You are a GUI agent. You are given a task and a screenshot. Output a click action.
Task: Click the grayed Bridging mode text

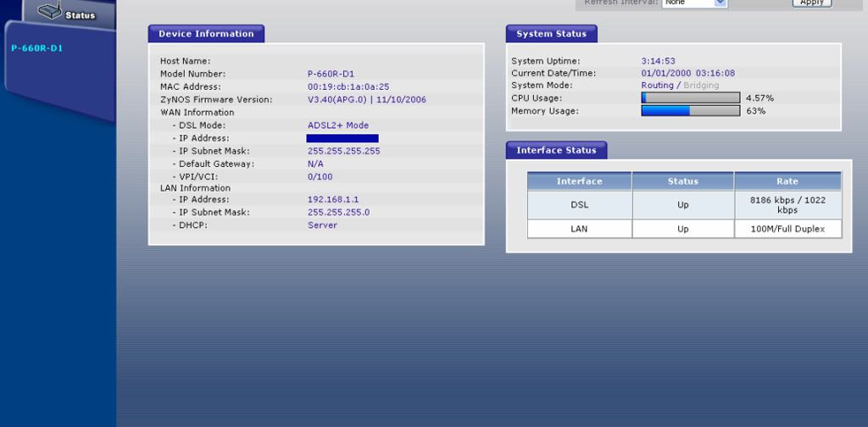tap(701, 86)
